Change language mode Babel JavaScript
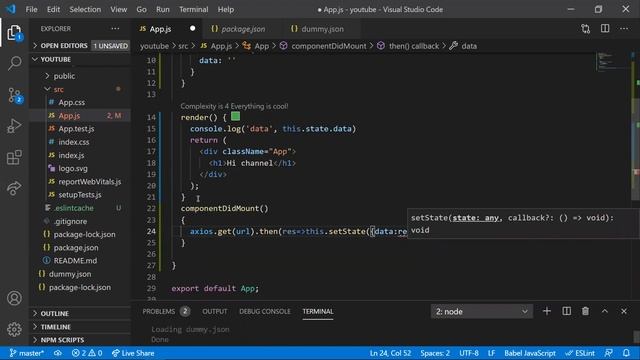This screenshot has height=360, width=640. tap(530, 353)
